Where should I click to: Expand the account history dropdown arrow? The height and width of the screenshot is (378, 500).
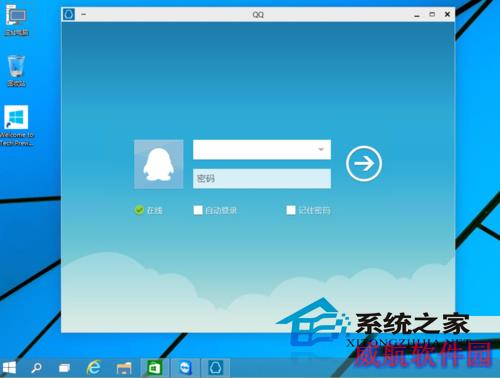click(x=321, y=149)
